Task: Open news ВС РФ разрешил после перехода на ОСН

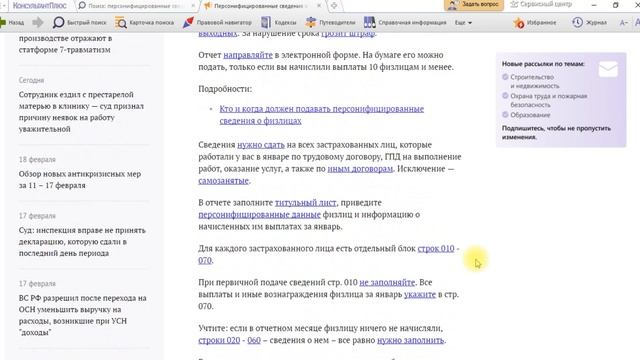Action: pyautogui.click(x=82, y=315)
